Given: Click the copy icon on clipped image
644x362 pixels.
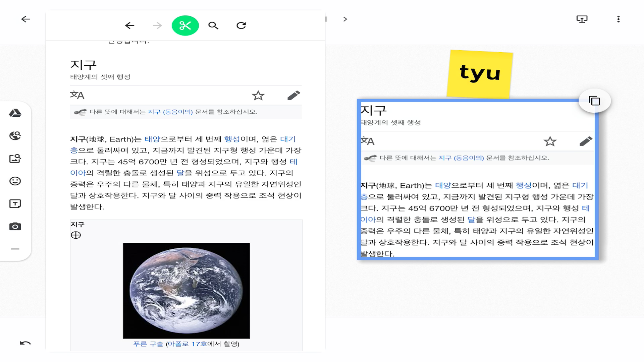Looking at the screenshot, I should point(594,101).
